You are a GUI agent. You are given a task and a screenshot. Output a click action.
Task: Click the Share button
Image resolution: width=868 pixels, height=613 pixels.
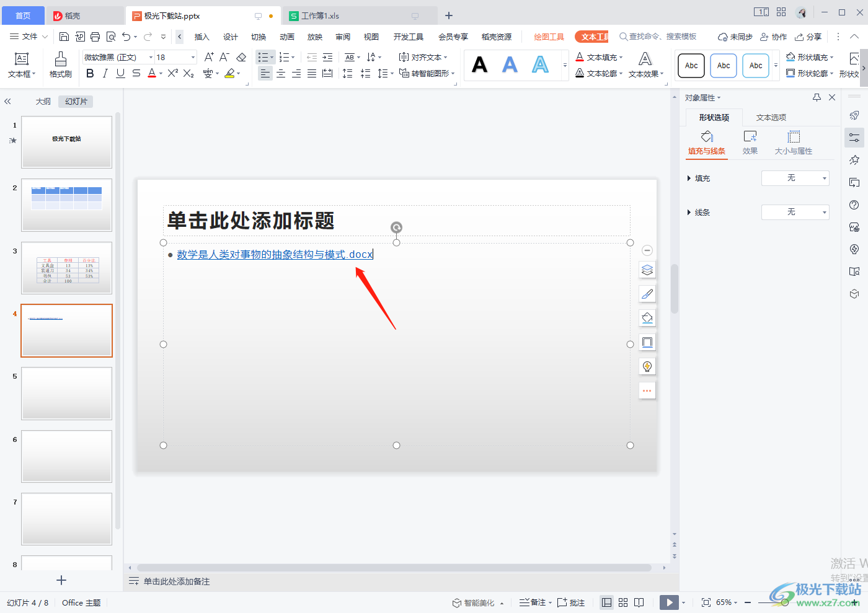(x=808, y=37)
